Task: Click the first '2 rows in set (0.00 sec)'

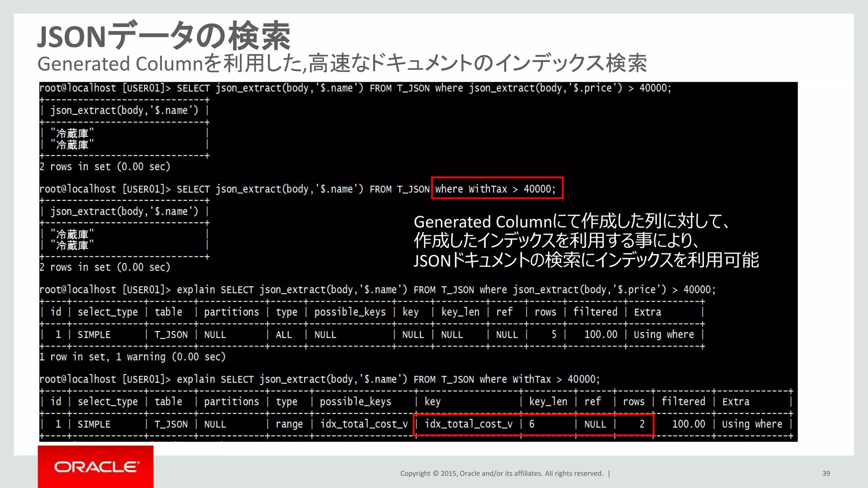Action: click(105, 166)
